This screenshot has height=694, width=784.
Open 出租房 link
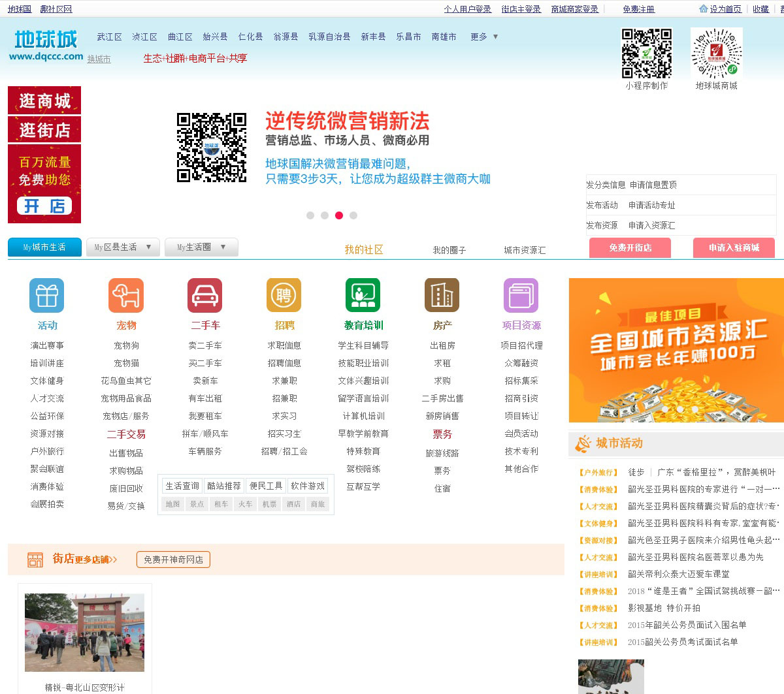(x=442, y=346)
